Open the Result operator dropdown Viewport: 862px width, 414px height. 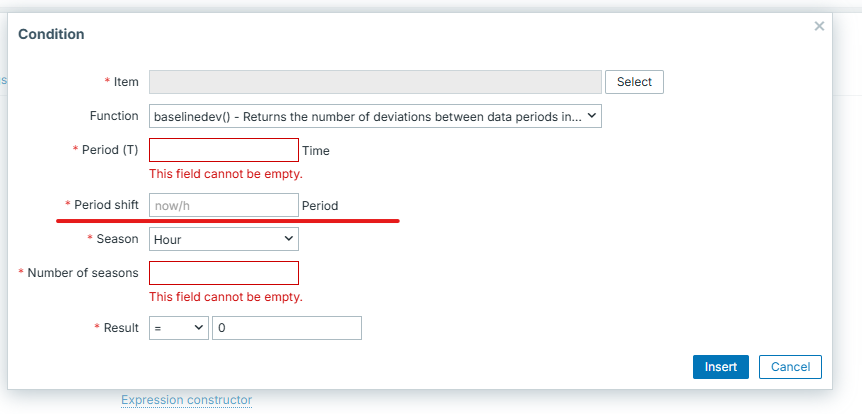[179, 328]
